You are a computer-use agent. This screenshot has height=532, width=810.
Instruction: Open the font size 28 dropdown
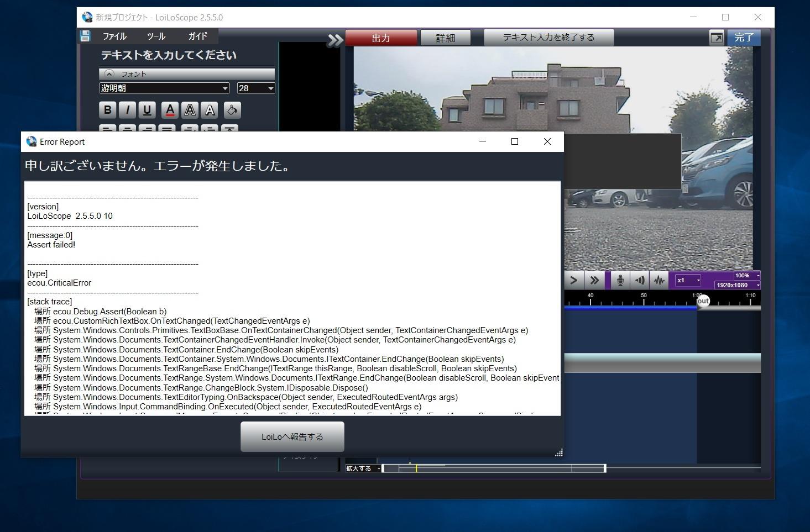coord(255,88)
